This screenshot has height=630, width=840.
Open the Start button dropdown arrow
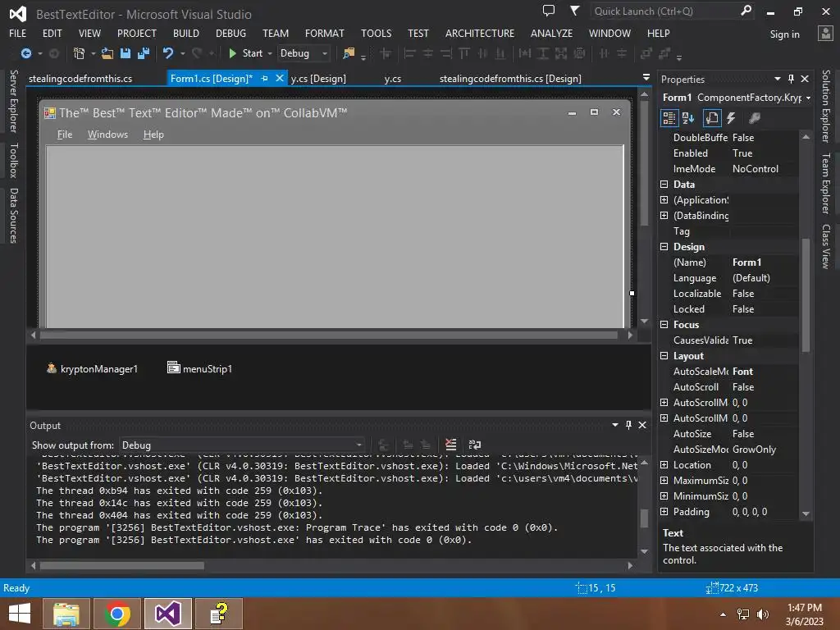coord(269,53)
